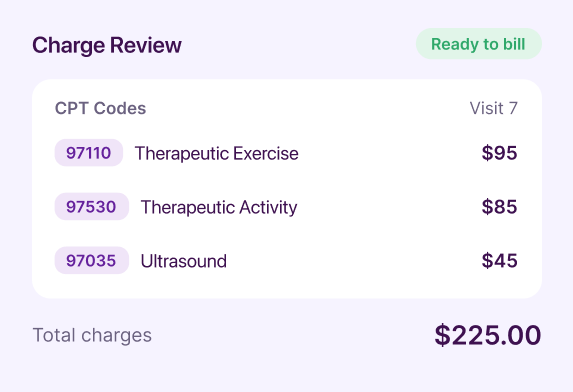Click the word Exercise in first row
The height and width of the screenshot is (392, 573).
[266, 153]
